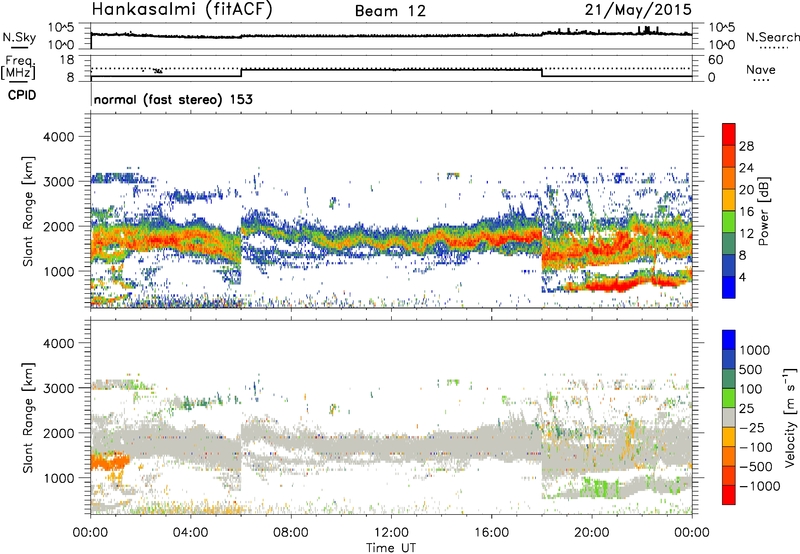This screenshot has width=800, height=554.
Task: Click the '12:00' time axis tick label
Action: [391, 533]
